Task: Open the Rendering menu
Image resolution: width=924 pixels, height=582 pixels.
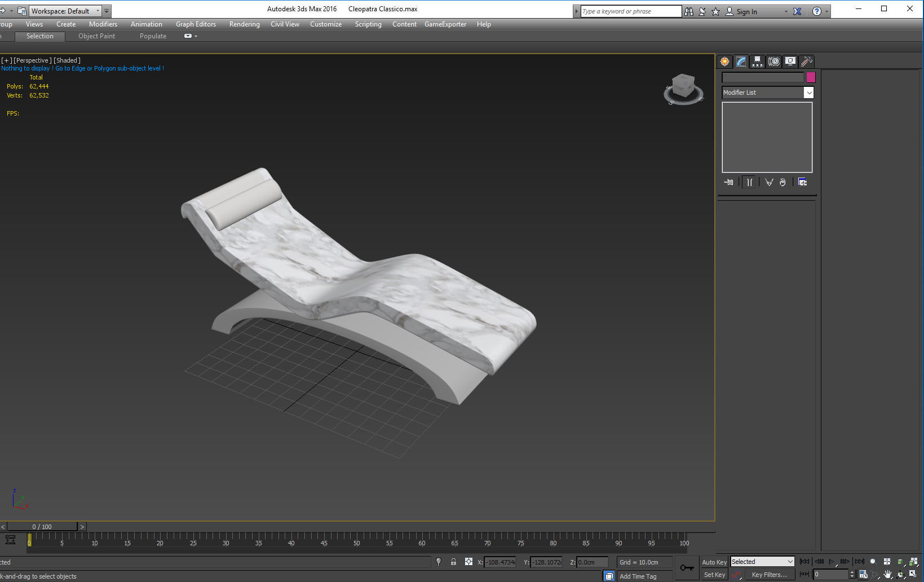Action: point(245,24)
